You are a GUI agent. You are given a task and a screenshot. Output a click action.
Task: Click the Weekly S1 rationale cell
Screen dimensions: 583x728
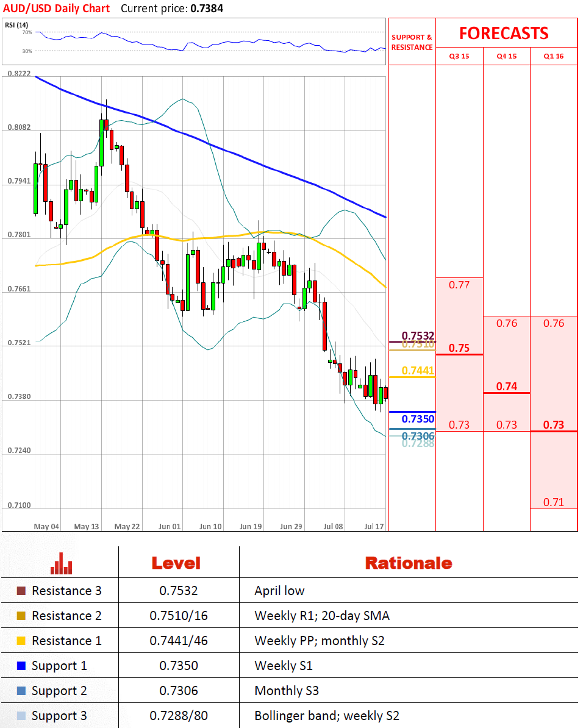tap(283, 666)
